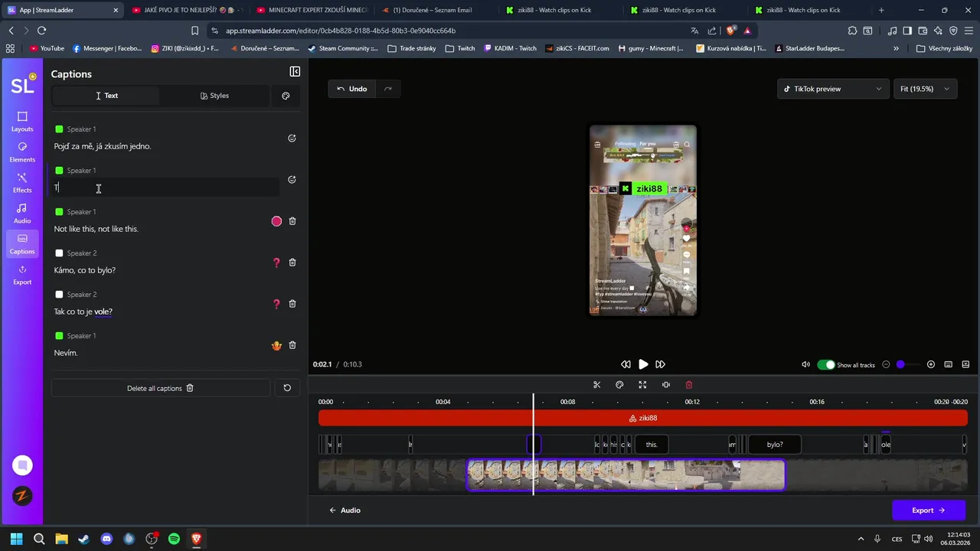Open Spotify from the taskbar

[174, 539]
